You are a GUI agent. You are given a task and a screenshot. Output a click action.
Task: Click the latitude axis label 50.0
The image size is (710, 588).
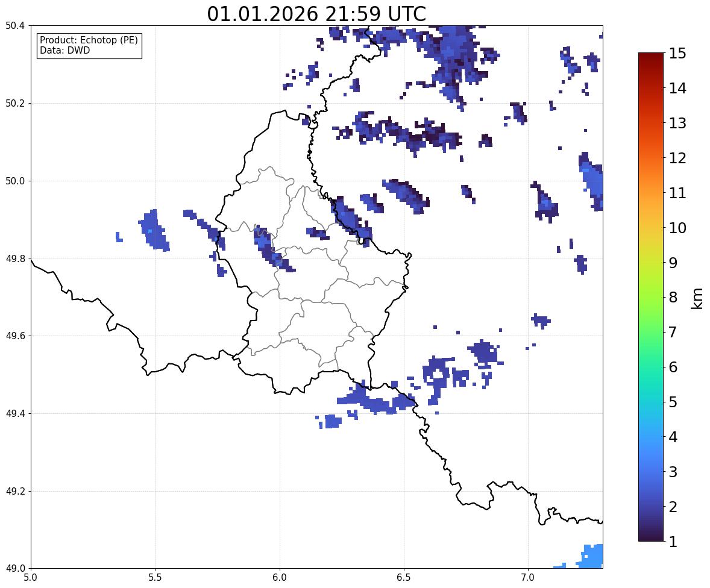tap(16, 181)
